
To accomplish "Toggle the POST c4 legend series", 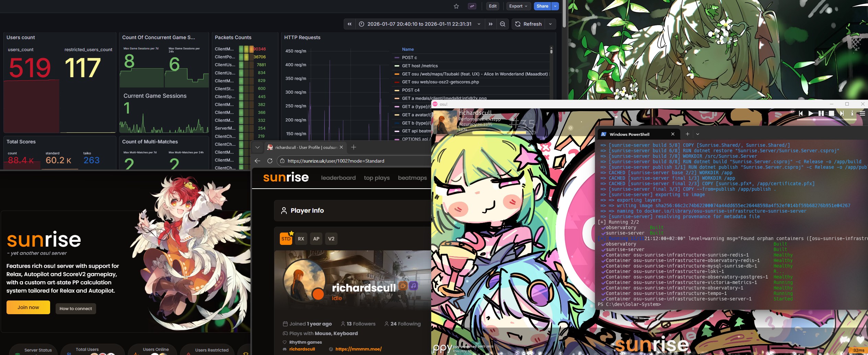I will pos(411,90).
